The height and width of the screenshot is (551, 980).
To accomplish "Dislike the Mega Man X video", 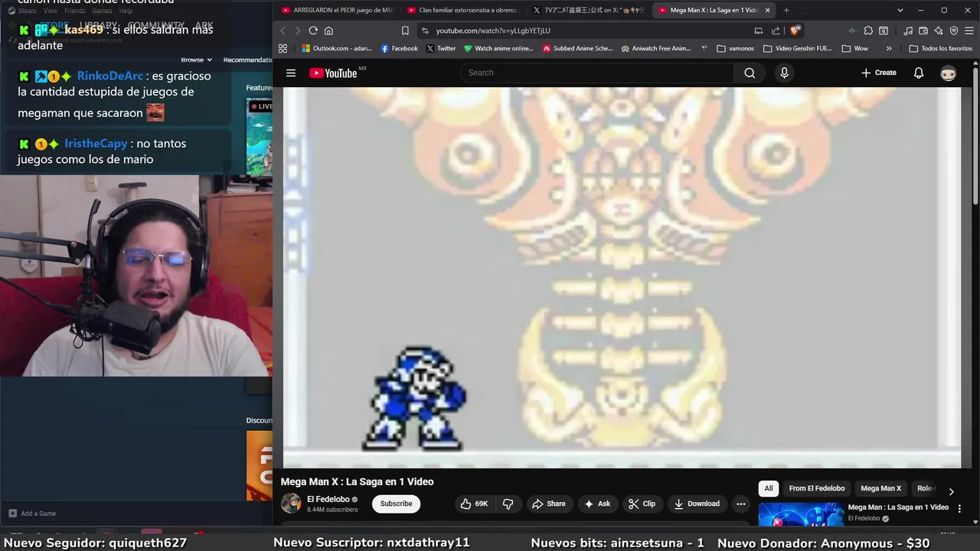I will coord(508,504).
